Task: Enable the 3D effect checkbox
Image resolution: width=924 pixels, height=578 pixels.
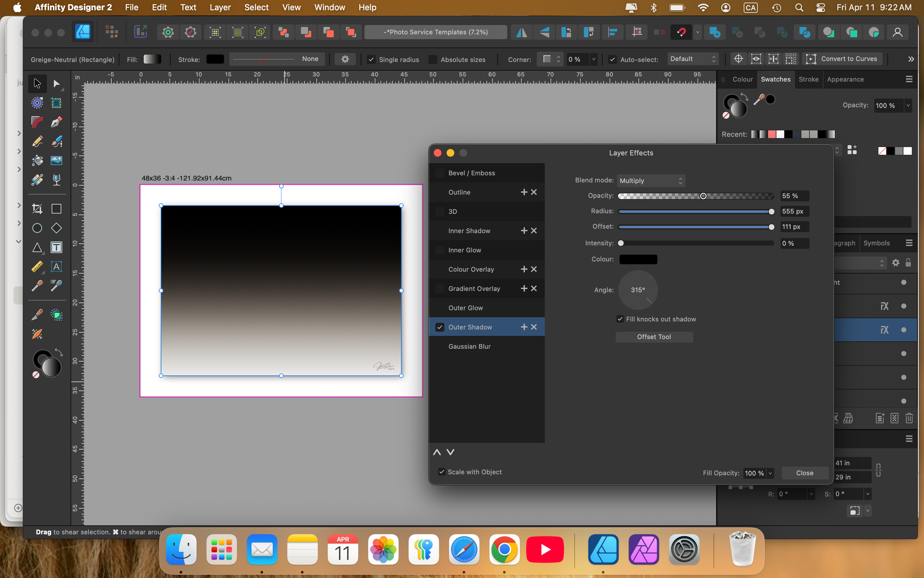Action: [440, 212]
